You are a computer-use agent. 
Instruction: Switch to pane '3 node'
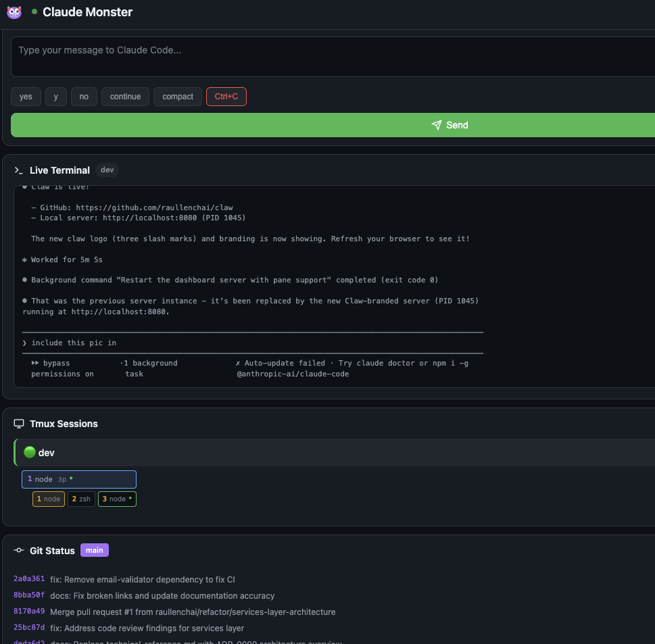117,499
